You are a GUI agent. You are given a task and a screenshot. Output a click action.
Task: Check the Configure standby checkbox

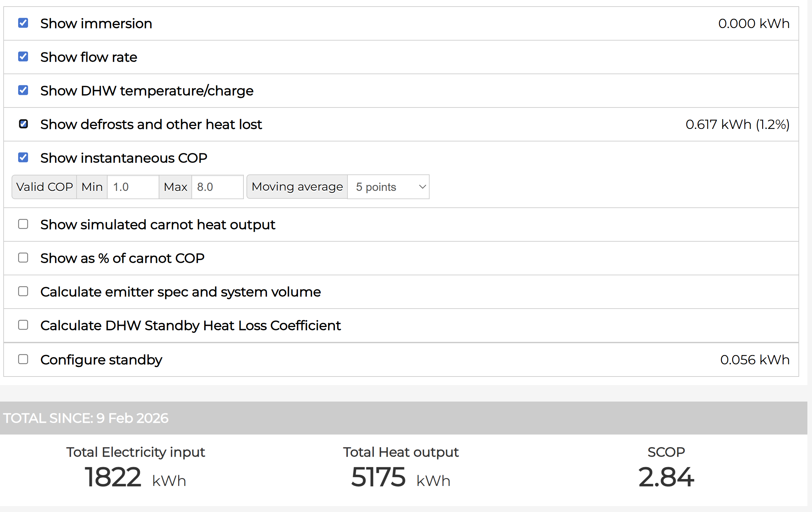tap(23, 359)
